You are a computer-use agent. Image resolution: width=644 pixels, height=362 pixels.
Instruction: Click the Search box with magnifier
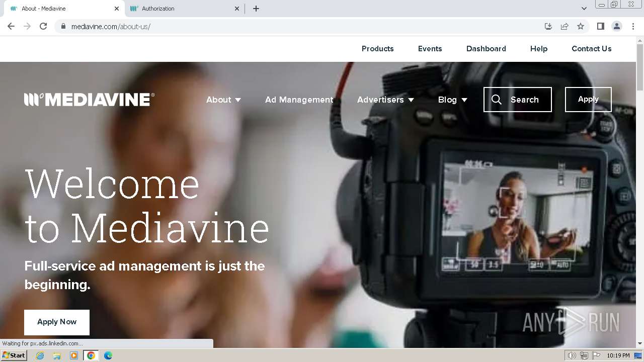[x=517, y=100]
